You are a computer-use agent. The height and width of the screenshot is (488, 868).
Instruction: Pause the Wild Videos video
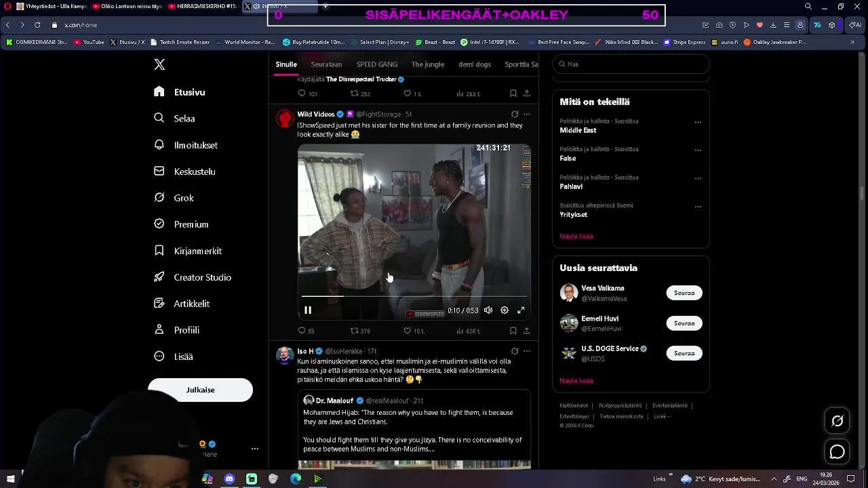(x=308, y=310)
